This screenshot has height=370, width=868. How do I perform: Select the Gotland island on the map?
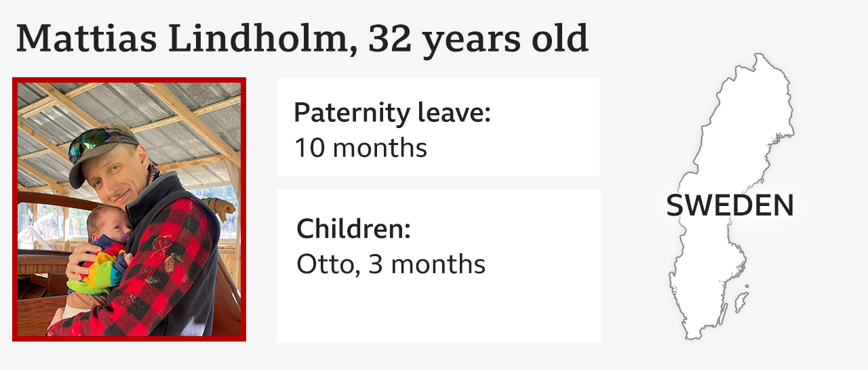click(x=742, y=298)
